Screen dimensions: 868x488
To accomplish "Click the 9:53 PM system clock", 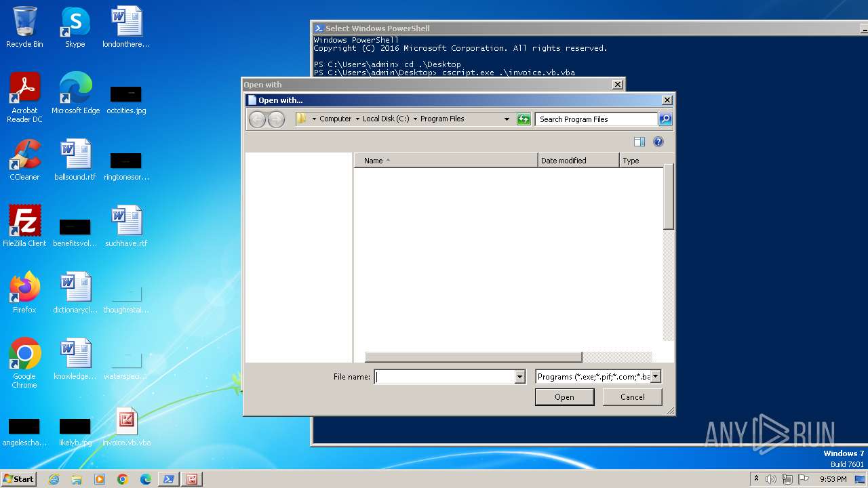I will click(x=833, y=479).
